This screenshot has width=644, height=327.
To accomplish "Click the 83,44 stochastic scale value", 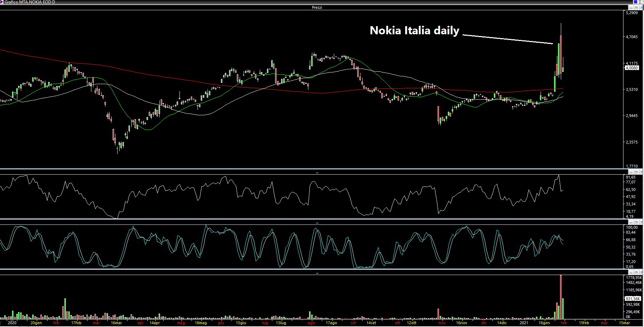I will 631,233.
